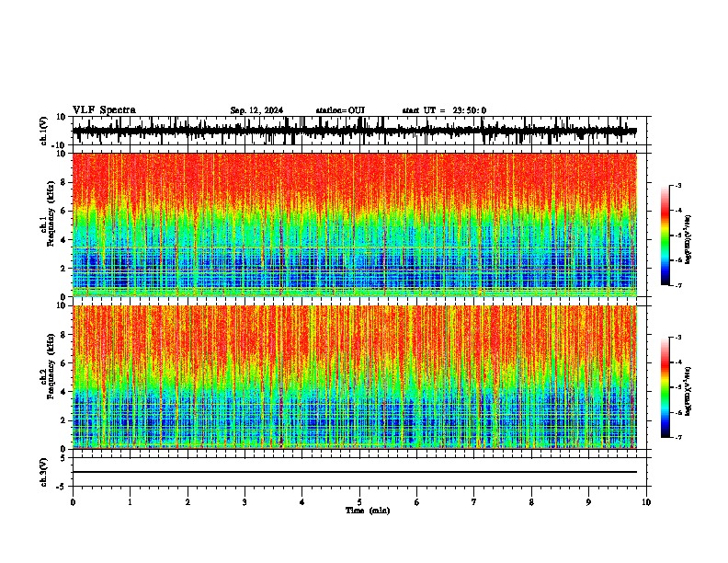Click the 'ch.1(V)' axis label
Image resolution: width=728 pixels, height=563 pixels.
coord(44,131)
